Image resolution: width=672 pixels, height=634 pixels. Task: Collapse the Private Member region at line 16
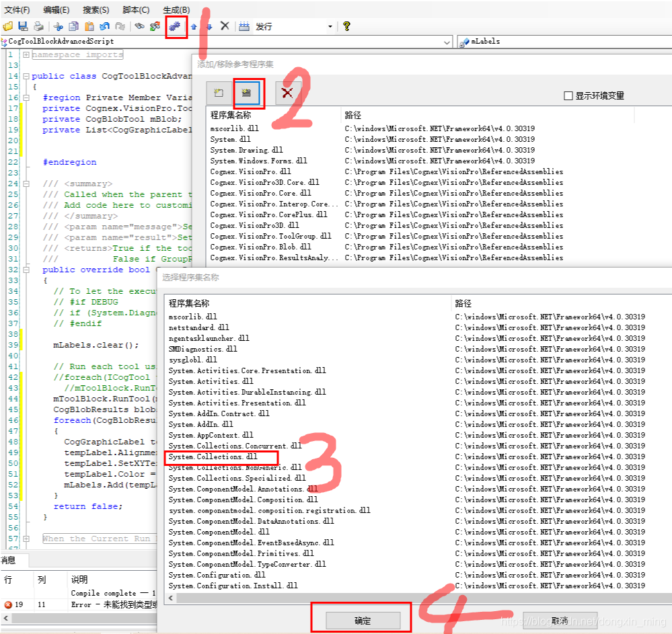(x=26, y=97)
